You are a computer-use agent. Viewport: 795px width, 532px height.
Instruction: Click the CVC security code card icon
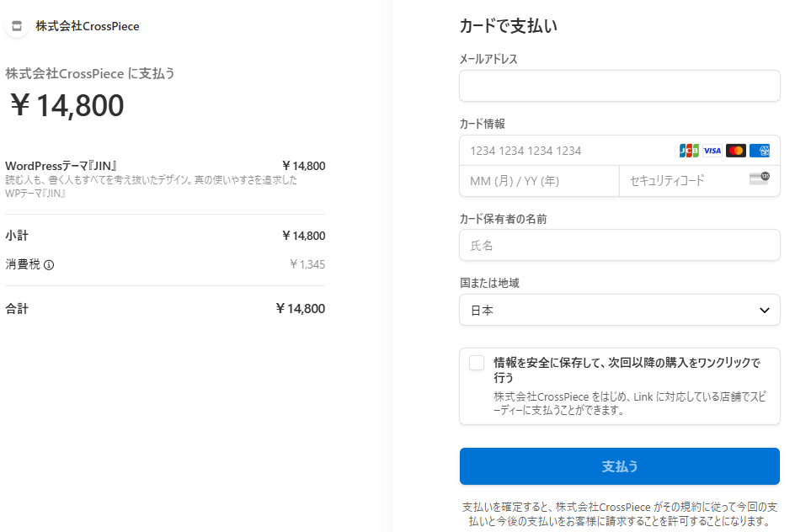tap(759, 178)
